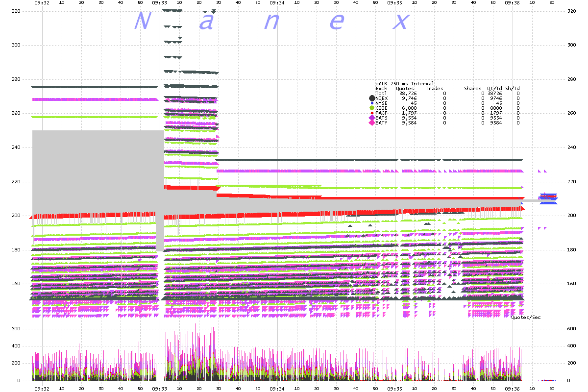Select the "CBOE" exchange label
This screenshot has width=588, height=392.
click(x=381, y=108)
